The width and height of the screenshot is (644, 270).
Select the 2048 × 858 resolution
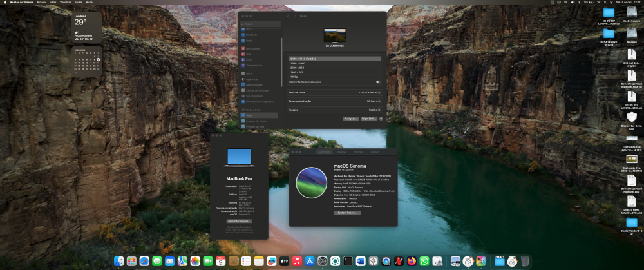click(x=335, y=68)
